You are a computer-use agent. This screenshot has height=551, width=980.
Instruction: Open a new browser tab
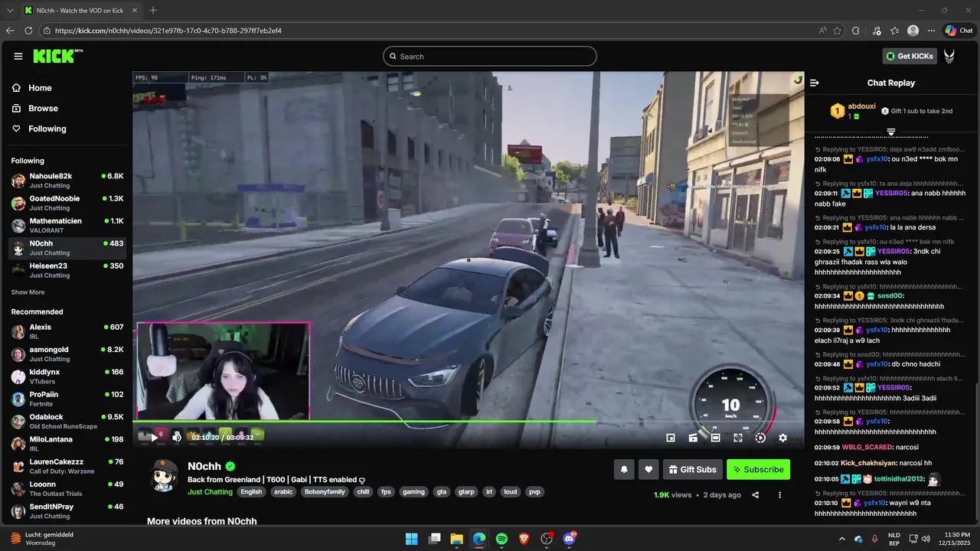[x=153, y=10]
